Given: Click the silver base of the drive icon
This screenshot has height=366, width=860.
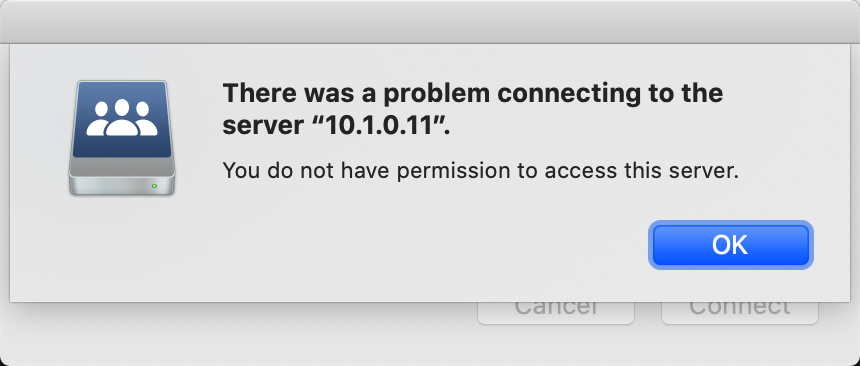Looking at the screenshot, I should [122, 177].
